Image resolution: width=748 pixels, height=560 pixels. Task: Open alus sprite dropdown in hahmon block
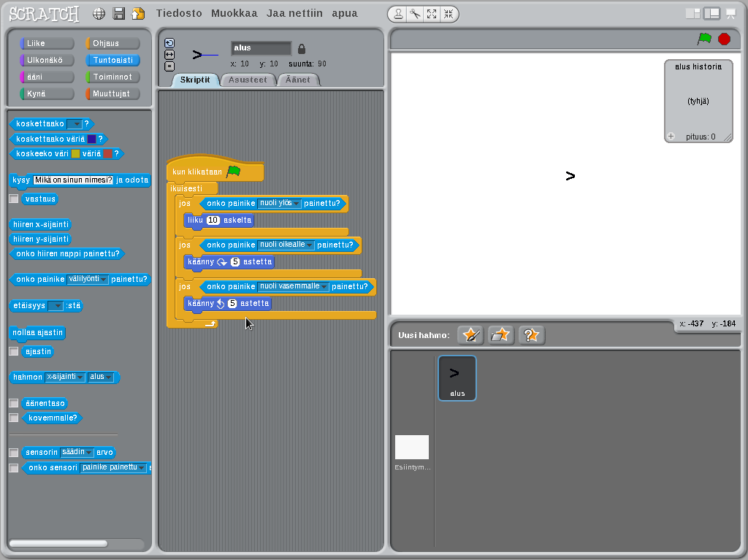pyautogui.click(x=101, y=377)
